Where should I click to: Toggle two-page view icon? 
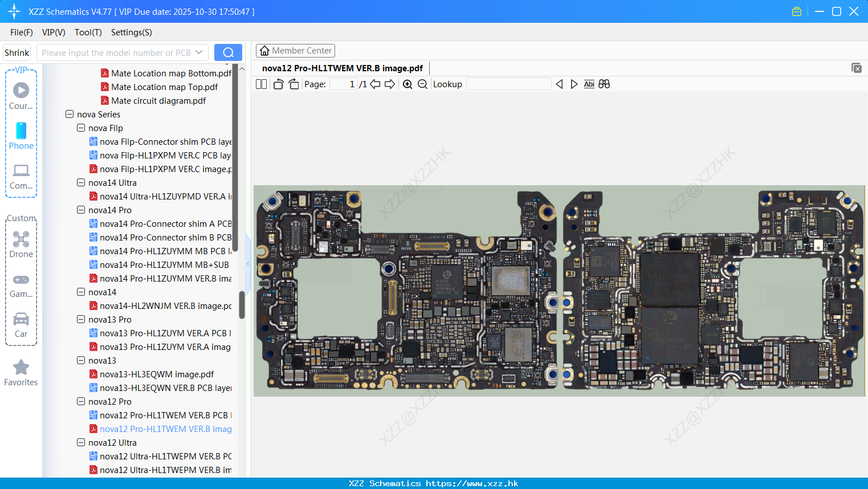point(261,84)
